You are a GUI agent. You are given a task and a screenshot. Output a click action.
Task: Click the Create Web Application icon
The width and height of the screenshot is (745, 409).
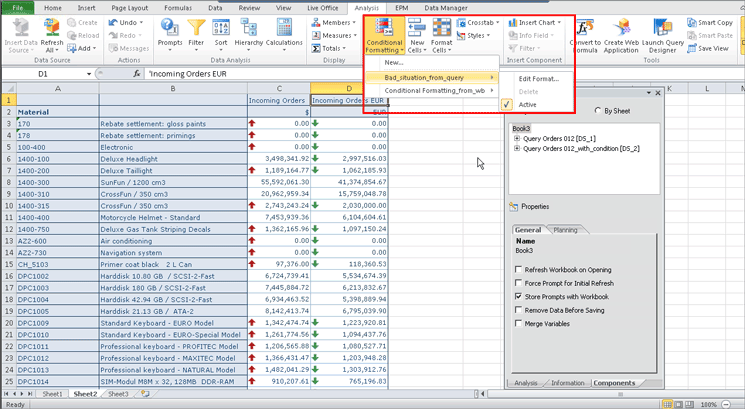[x=621, y=28]
